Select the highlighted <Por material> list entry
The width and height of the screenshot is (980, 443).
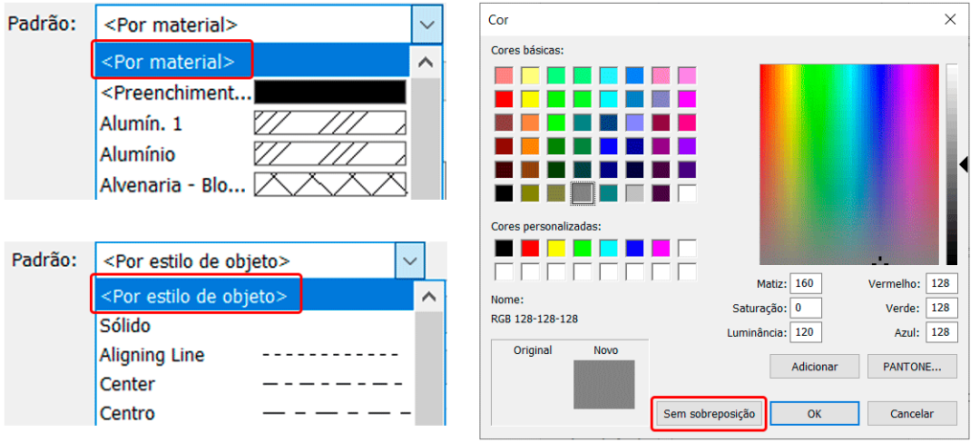pos(253,62)
